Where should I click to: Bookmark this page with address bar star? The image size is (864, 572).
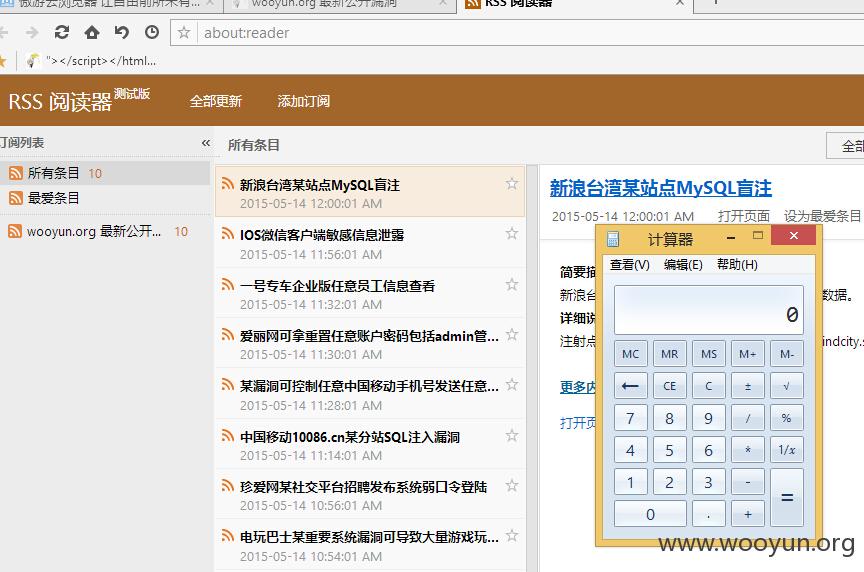(x=184, y=33)
